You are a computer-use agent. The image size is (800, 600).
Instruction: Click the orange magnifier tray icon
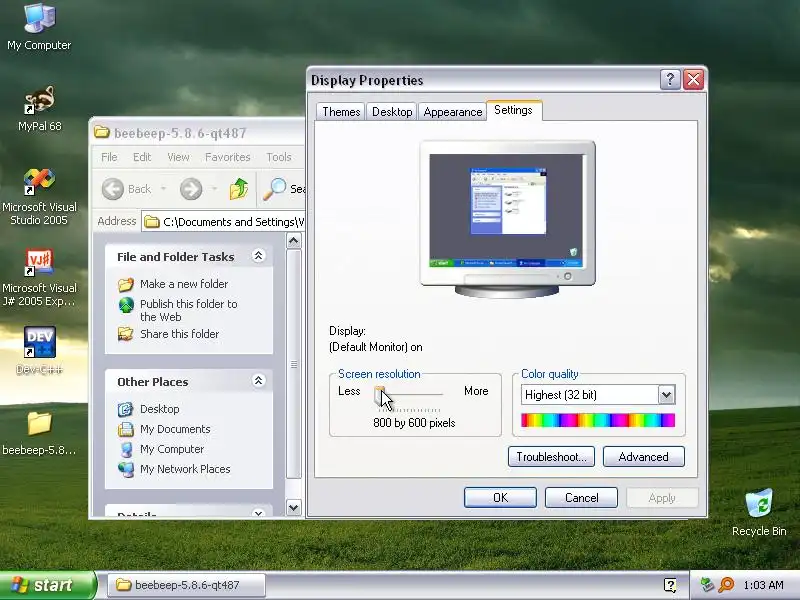[x=726, y=585]
